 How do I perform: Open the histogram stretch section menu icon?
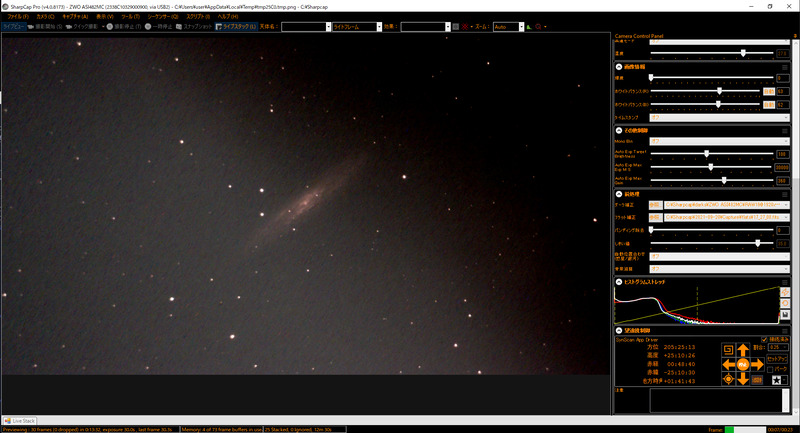[x=785, y=282]
